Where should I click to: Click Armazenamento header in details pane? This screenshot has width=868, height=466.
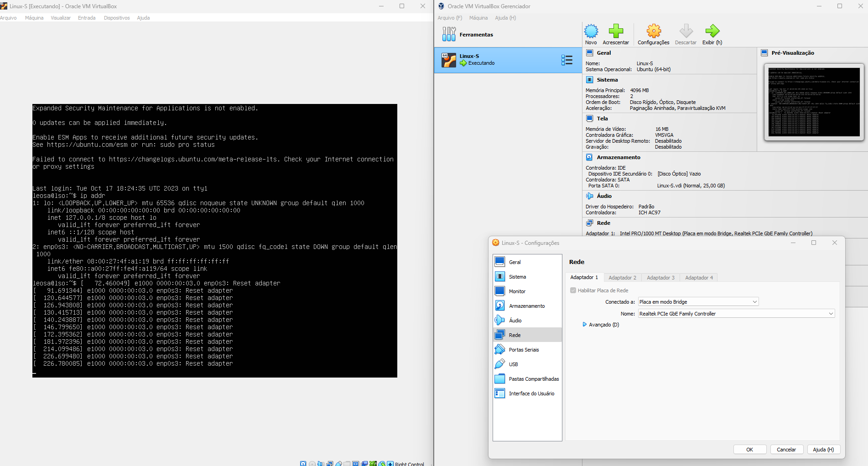pos(619,157)
